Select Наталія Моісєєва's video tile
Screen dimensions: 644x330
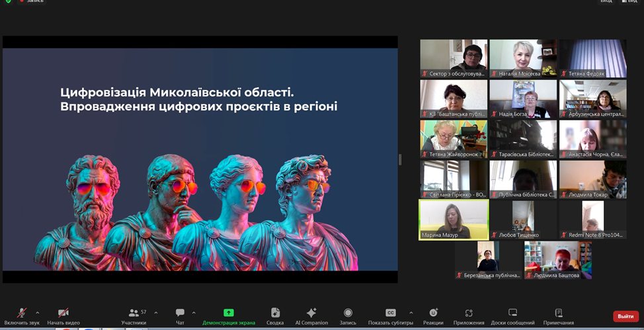point(523,58)
